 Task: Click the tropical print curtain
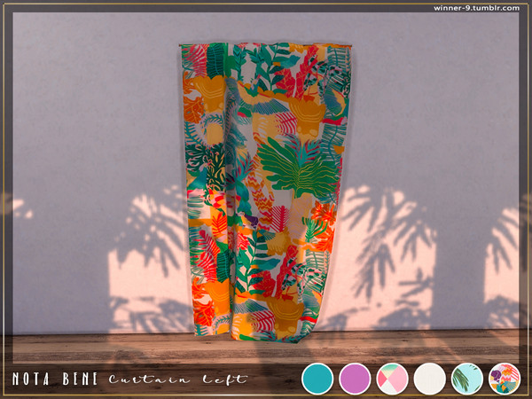tap(266, 192)
